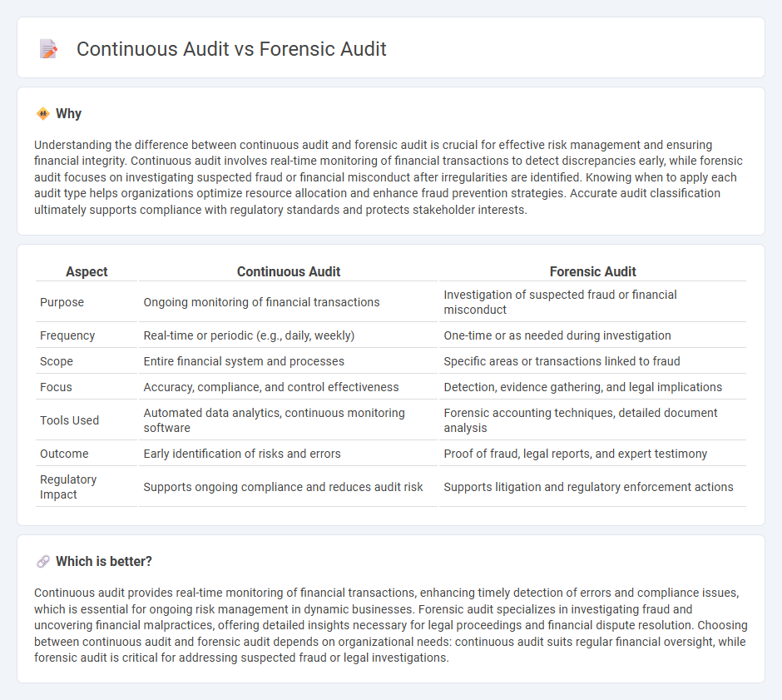
Task: Click cell Supports ongoing compliance and reduces audit risk
Action: pyautogui.click(x=289, y=487)
